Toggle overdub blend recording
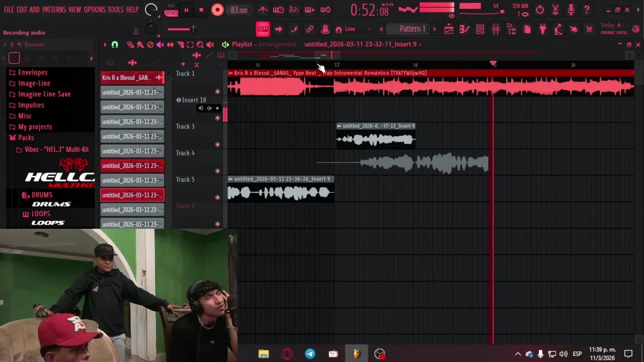Screen dimensions: 644x362 pyautogui.click(x=309, y=10)
